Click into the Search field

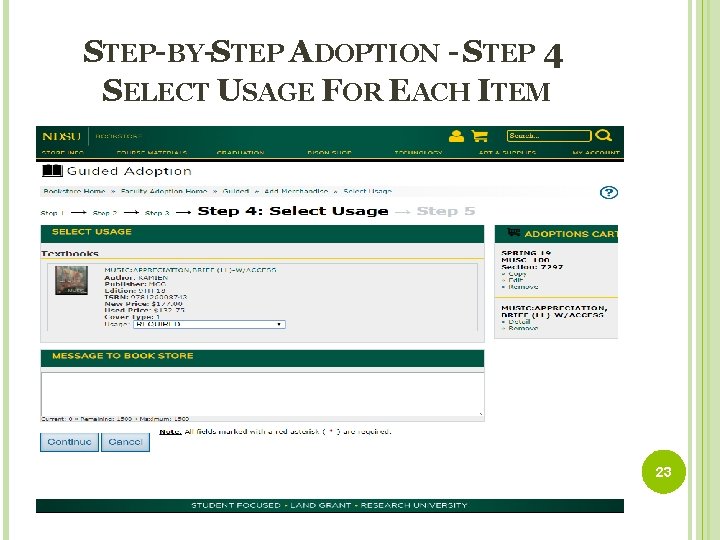click(549, 136)
